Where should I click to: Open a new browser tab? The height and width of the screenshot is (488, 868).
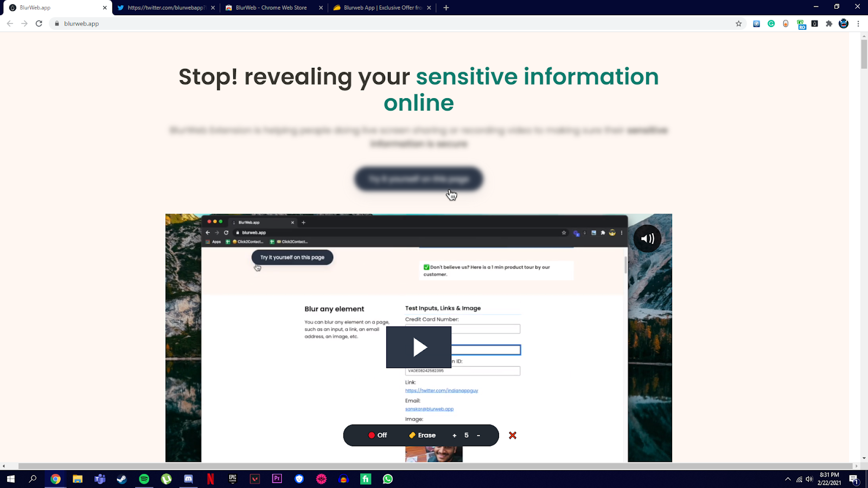(x=446, y=8)
